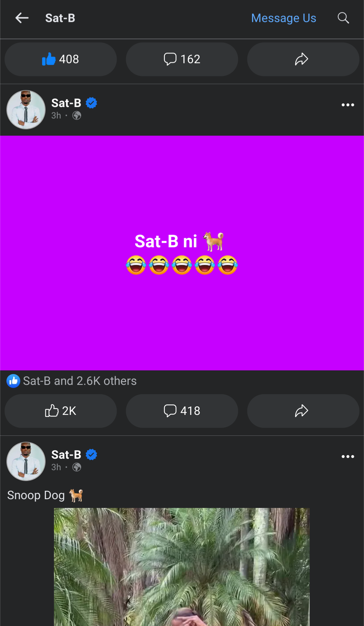Tap the back arrow icon
Viewport: 364px width, 626px height.
coord(22,18)
